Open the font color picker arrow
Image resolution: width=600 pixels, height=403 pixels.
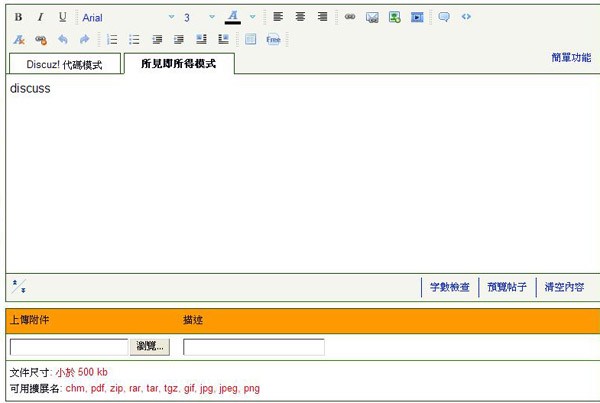253,17
